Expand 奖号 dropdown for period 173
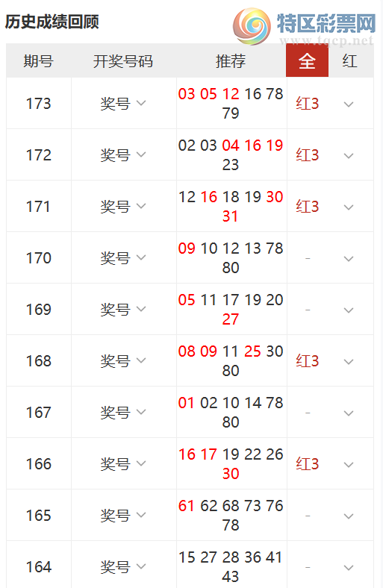Image resolution: width=383 pixels, height=588 pixels. (123, 103)
